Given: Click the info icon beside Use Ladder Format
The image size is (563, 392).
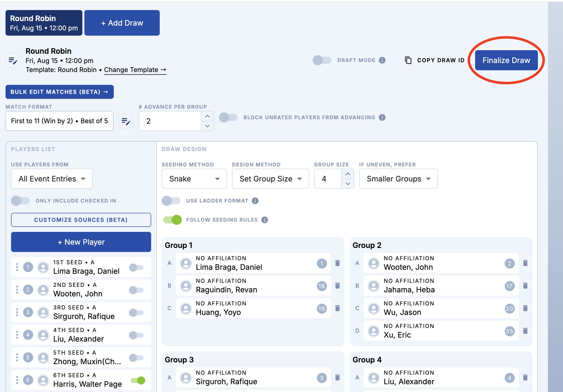Looking at the screenshot, I should tap(255, 201).
